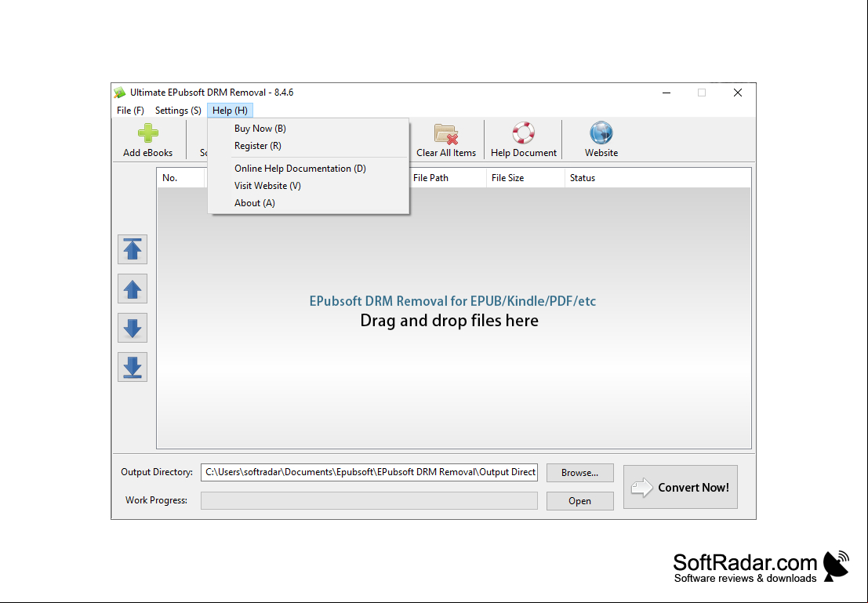The height and width of the screenshot is (603, 868).
Task: Minimize the DRM Removal window
Action: point(666,93)
